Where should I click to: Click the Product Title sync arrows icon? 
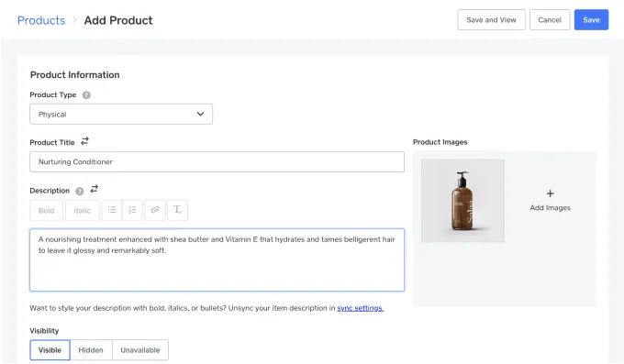coord(84,141)
